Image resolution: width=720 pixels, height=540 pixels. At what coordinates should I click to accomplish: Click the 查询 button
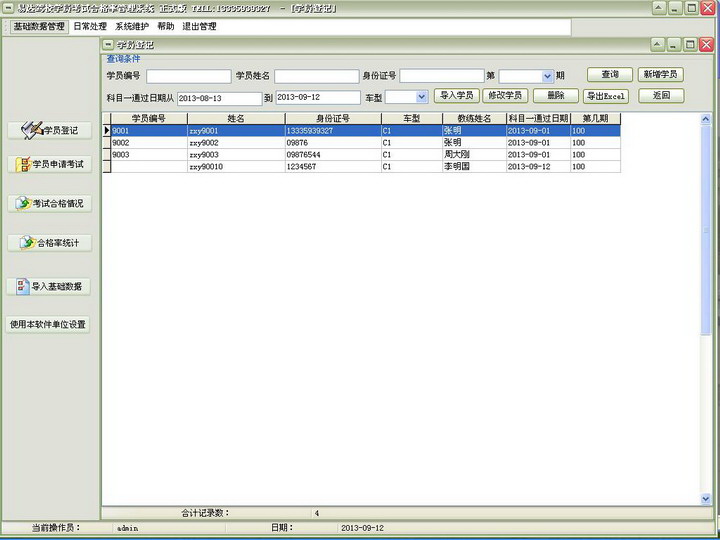(610, 74)
